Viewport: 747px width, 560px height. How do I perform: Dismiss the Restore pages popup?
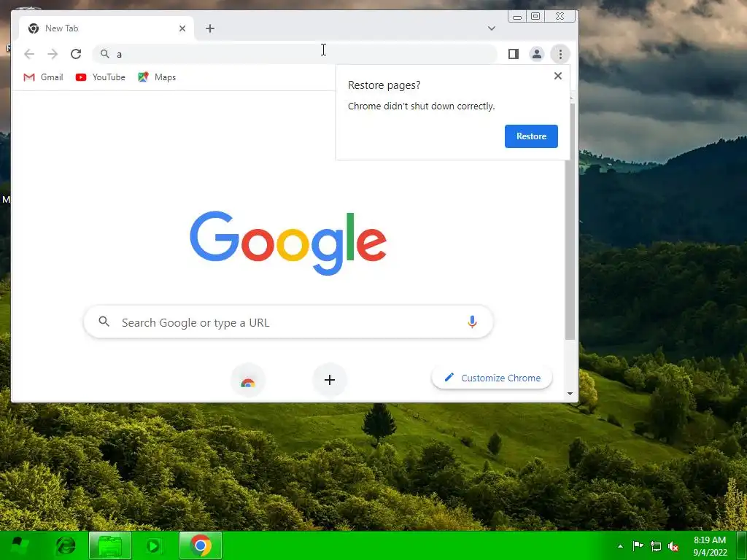tap(558, 76)
